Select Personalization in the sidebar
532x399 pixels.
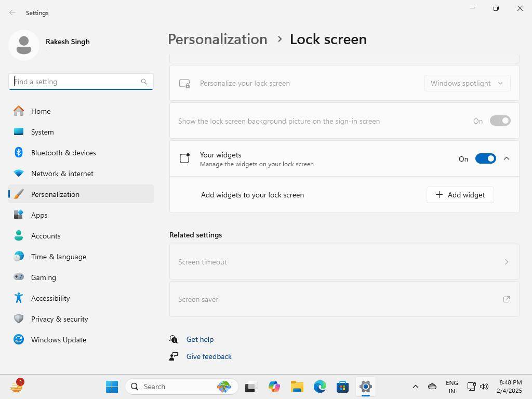(x=81, y=194)
